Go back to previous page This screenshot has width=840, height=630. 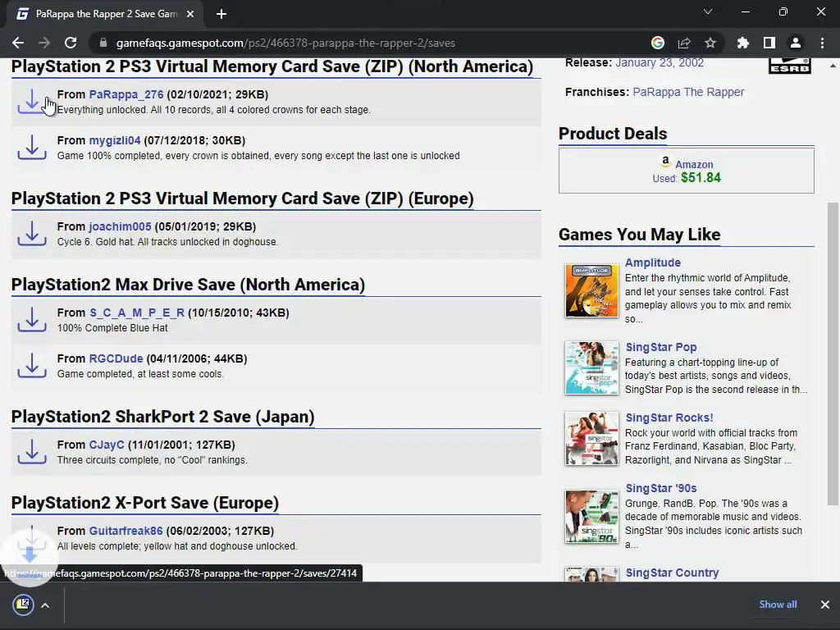tap(18, 43)
